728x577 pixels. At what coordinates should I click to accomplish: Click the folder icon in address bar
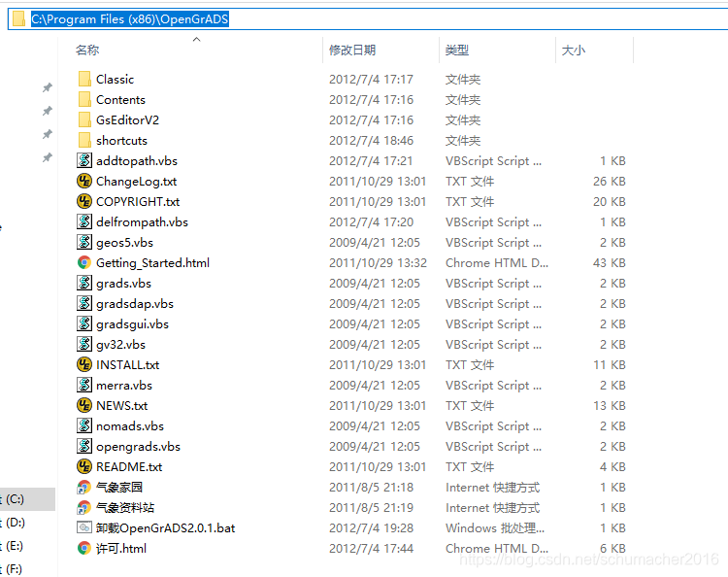18,19
